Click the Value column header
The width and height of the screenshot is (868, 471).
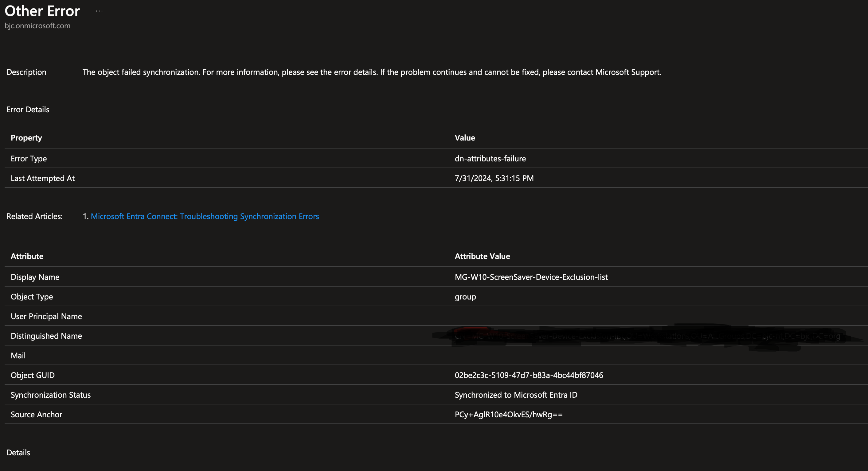coord(465,138)
